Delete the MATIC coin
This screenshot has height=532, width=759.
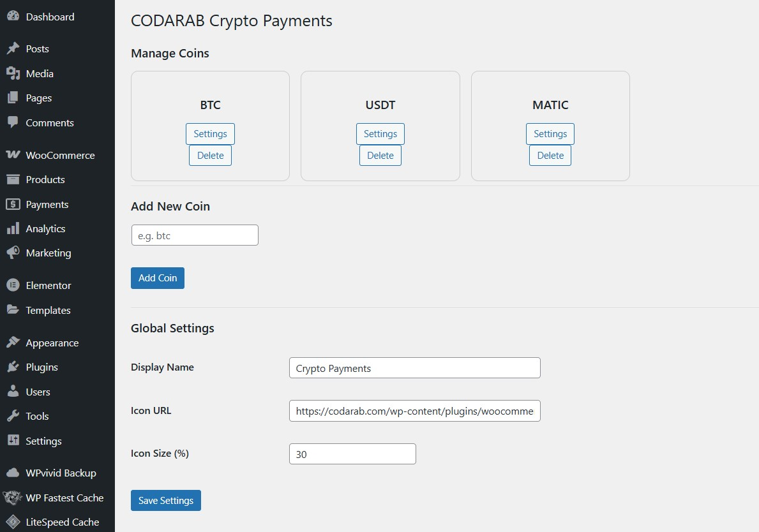(550, 155)
